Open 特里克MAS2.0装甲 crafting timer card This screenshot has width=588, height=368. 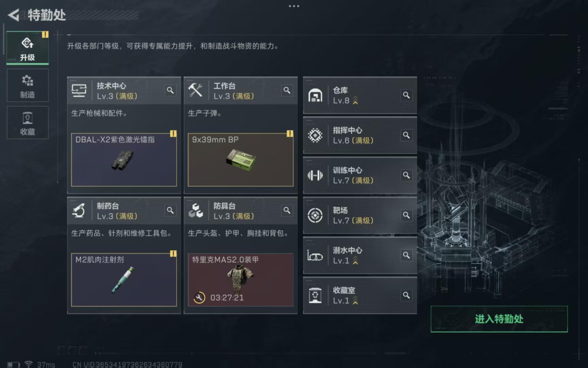(241, 279)
